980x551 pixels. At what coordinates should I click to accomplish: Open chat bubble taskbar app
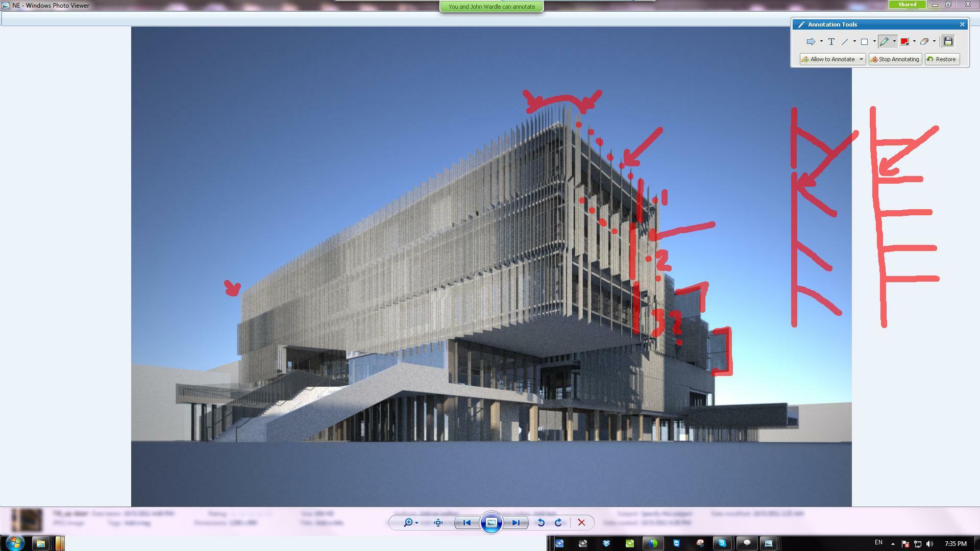(746, 543)
